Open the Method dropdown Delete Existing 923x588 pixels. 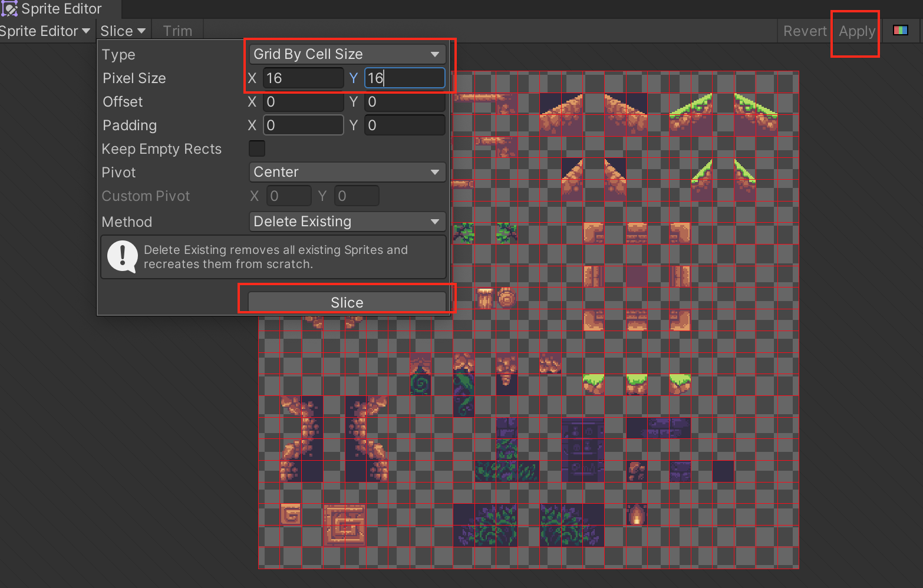coord(347,222)
